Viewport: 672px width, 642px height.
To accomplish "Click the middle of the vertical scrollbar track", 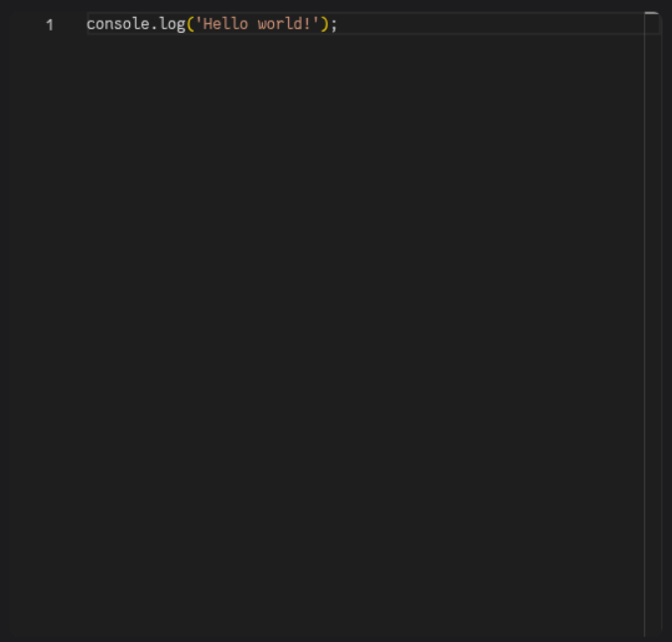I will coord(652,327).
